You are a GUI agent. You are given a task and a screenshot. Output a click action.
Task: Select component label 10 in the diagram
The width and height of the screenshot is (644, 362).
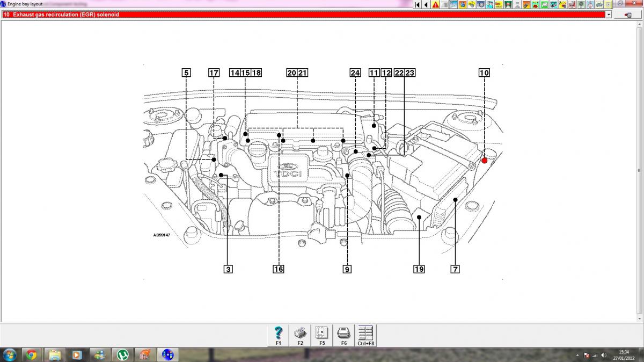pyautogui.click(x=484, y=73)
